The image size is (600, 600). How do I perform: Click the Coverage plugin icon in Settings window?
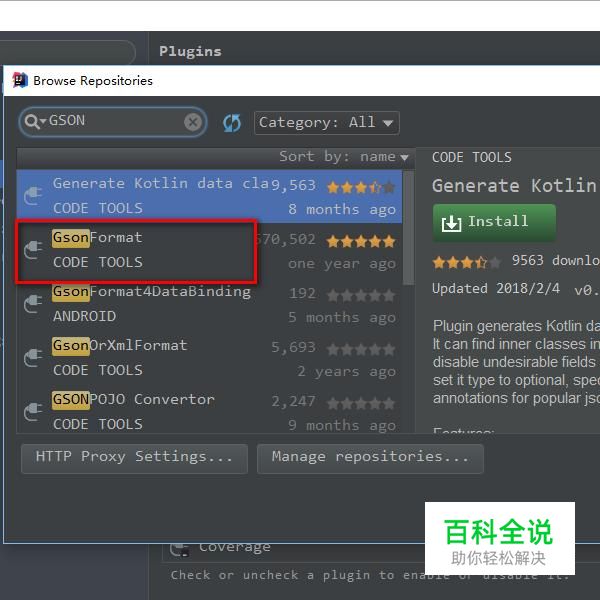click(x=180, y=549)
